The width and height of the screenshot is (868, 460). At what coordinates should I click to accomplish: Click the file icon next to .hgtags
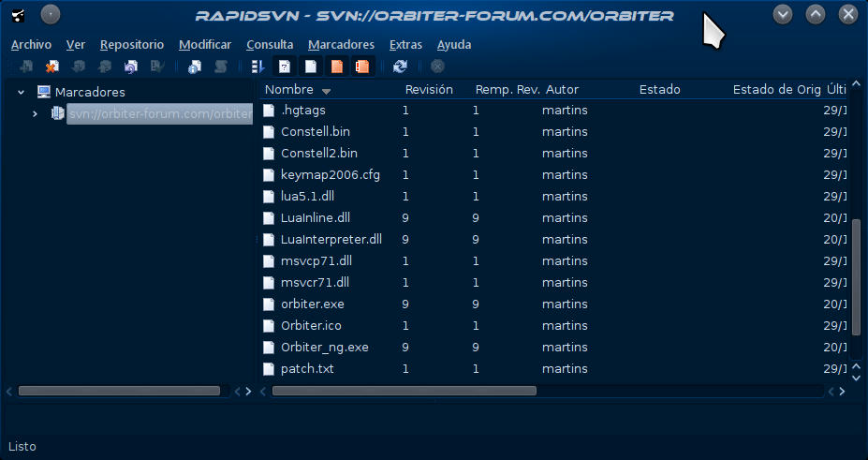pyautogui.click(x=269, y=111)
